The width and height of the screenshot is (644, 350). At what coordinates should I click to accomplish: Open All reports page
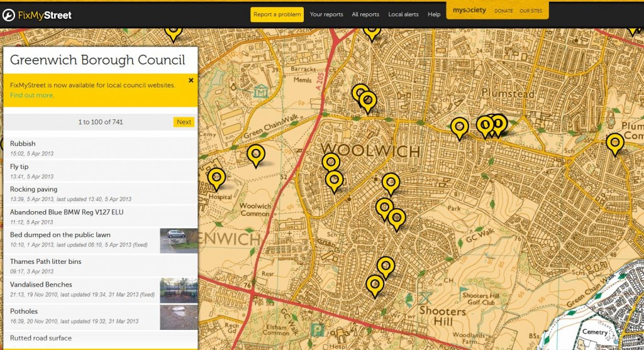[365, 14]
